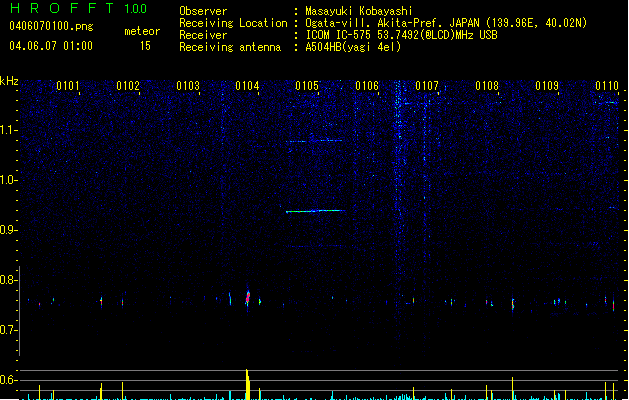Click the 0106 time marker
The image size is (629, 400).
click(367, 86)
